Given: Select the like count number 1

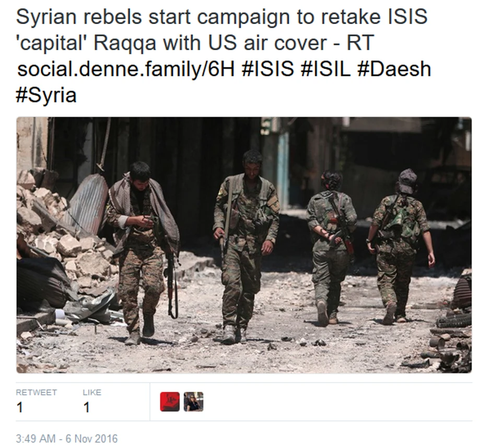Looking at the screenshot, I should click(x=87, y=408).
